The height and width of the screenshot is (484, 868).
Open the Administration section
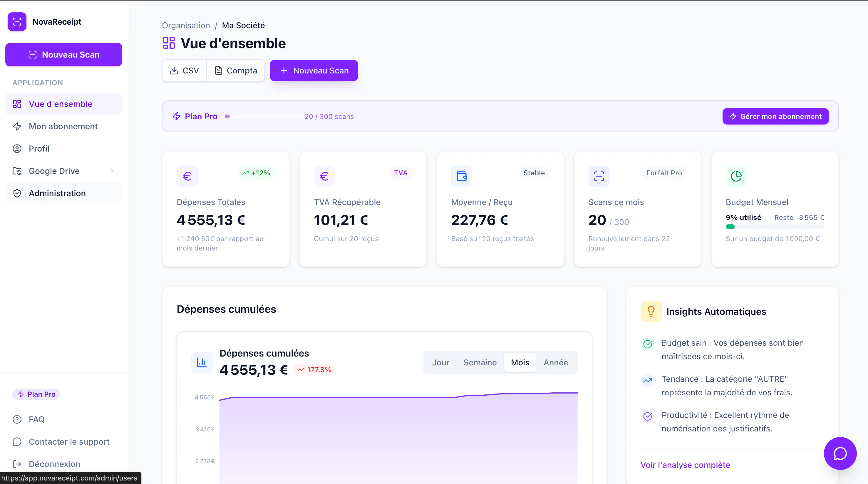point(64,193)
